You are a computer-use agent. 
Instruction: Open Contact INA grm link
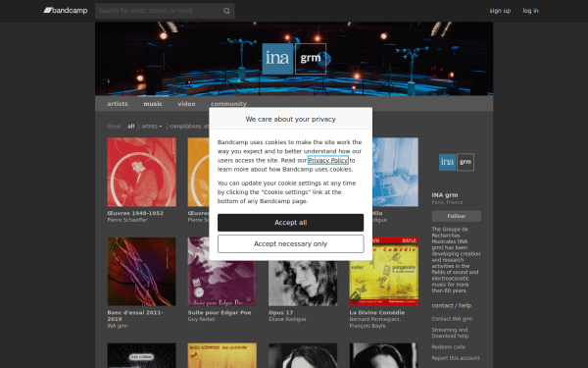point(452,319)
